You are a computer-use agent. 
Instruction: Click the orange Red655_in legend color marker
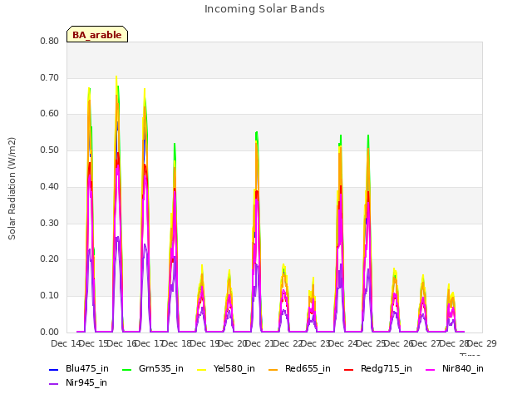[273, 369]
